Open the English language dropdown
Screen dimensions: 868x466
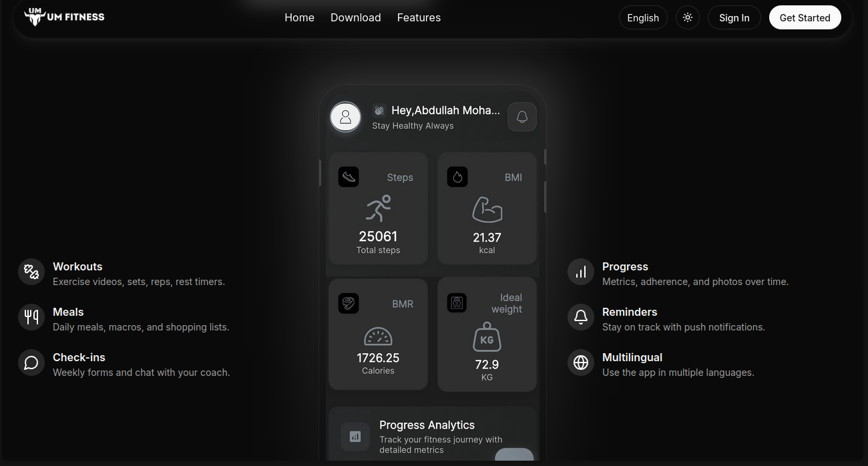(x=643, y=18)
